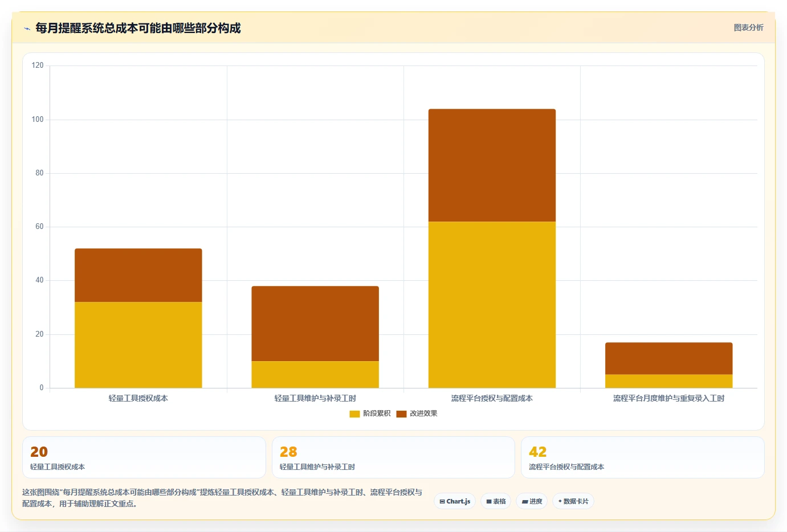The height and width of the screenshot is (532, 787).
Task: Click the 图表分析 label in the header
Action: (748, 27)
